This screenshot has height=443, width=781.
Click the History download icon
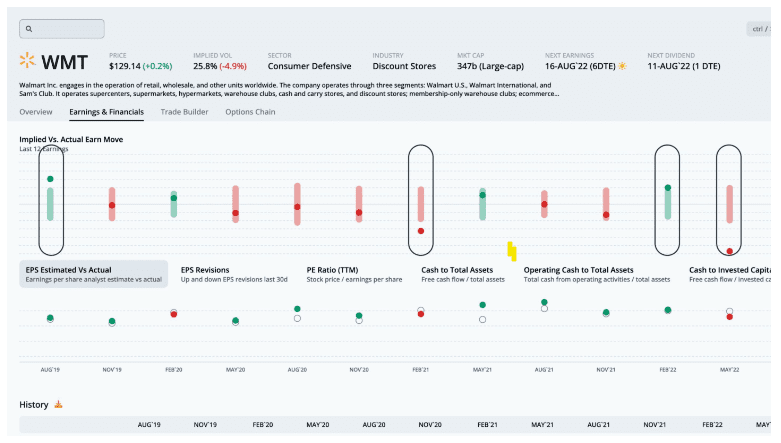(58, 404)
